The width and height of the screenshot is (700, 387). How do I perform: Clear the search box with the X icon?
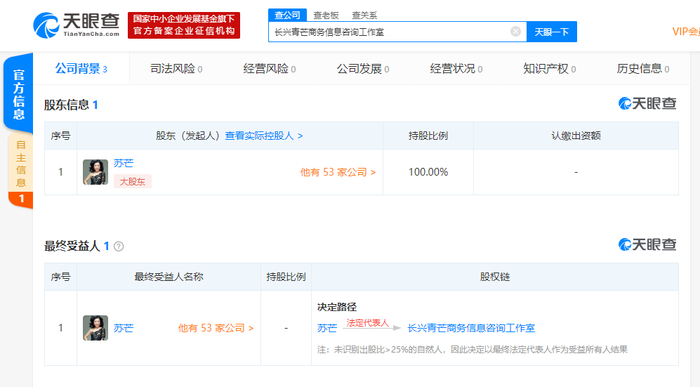click(x=515, y=31)
